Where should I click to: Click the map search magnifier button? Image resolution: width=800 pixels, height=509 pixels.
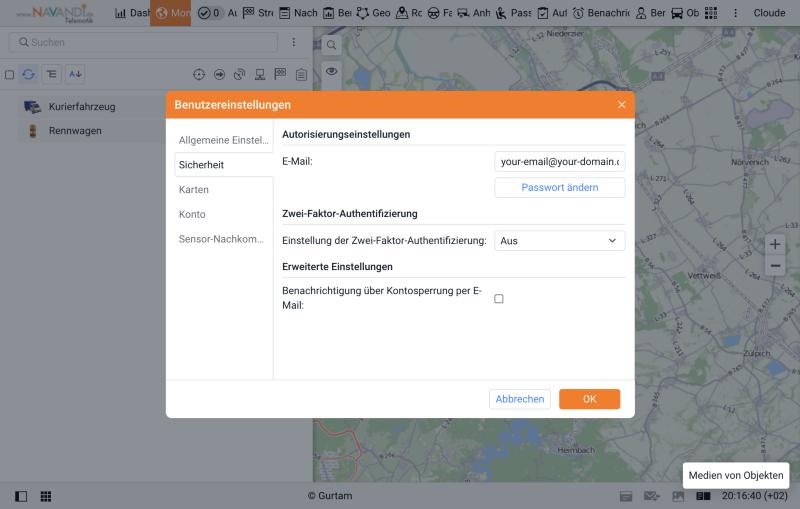332,45
